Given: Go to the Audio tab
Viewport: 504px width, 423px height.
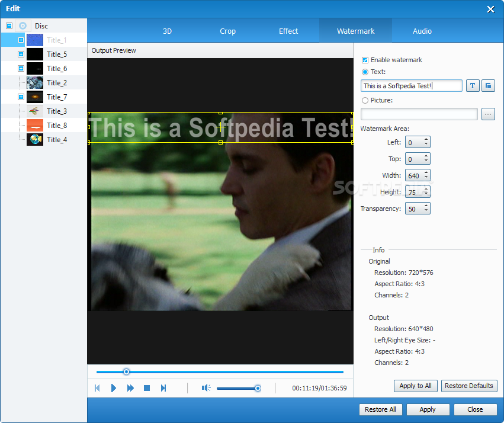Looking at the screenshot, I should [x=422, y=31].
